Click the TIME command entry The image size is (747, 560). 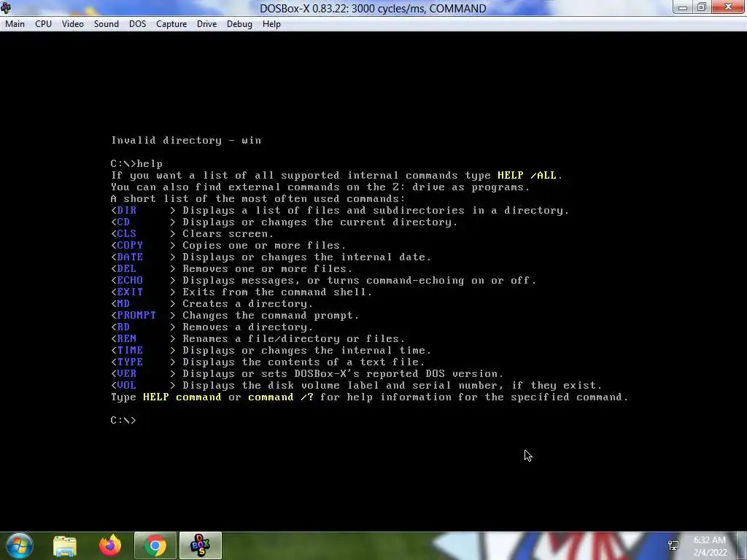(x=130, y=351)
